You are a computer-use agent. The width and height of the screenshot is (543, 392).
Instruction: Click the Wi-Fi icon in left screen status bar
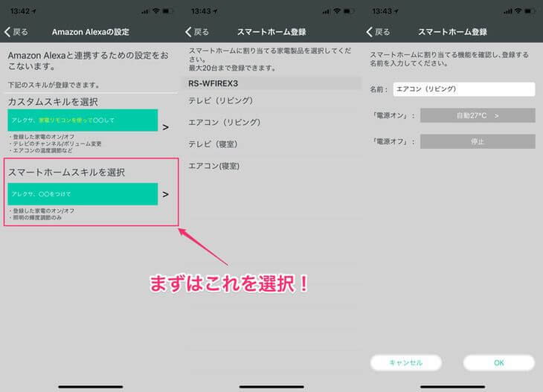click(x=156, y=11)
